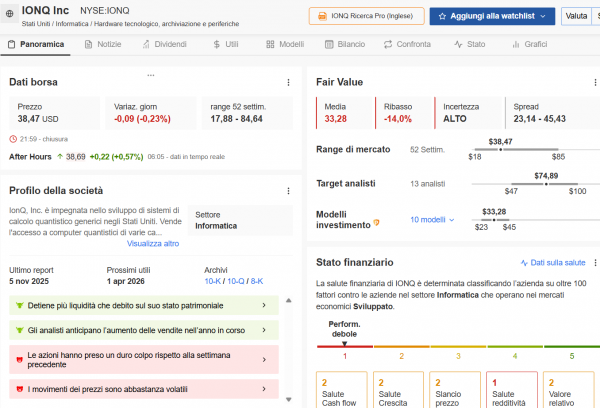Open the Dati sulla salute link

tap(553, 263)
